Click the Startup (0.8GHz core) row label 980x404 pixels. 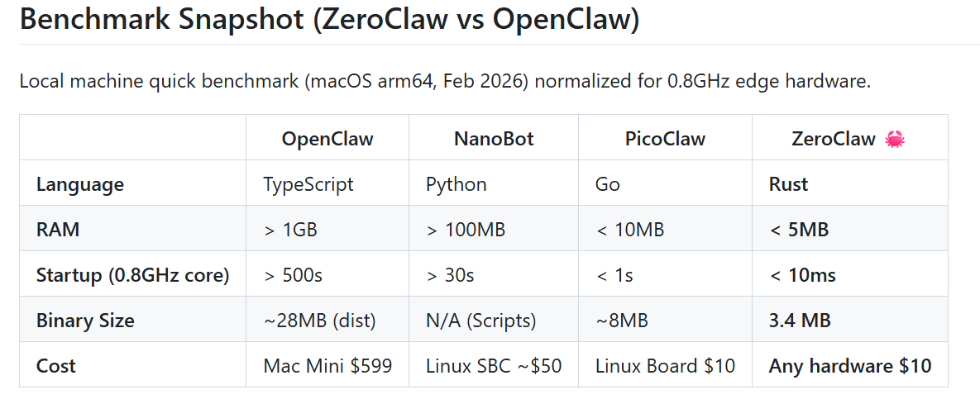coord(132,275)
